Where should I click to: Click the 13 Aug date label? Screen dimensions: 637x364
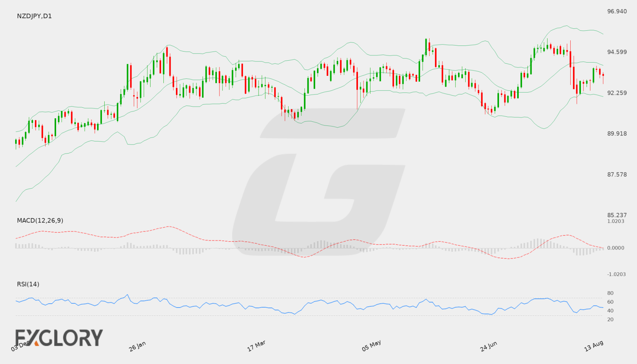594,346
